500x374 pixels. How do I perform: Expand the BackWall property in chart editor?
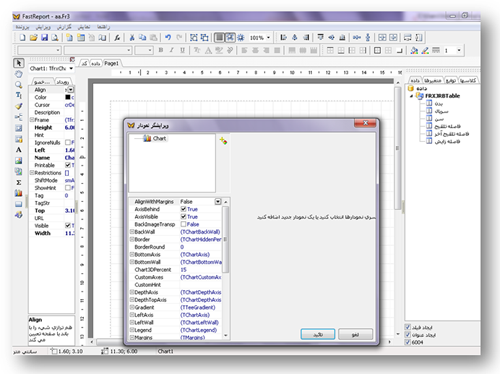[132, 232]
